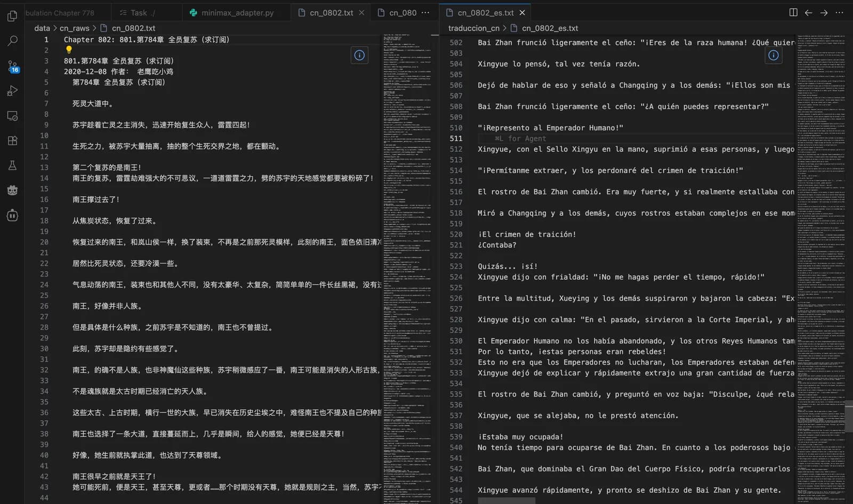Click the lightbulb code action on line 2
This screenshot has width=853, height=504.
click(69, 50)
